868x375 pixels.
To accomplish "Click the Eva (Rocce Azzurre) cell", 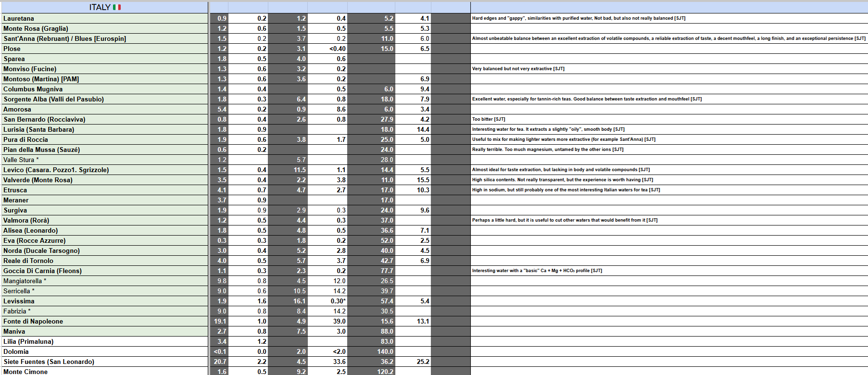I will (x=104, y=240).
